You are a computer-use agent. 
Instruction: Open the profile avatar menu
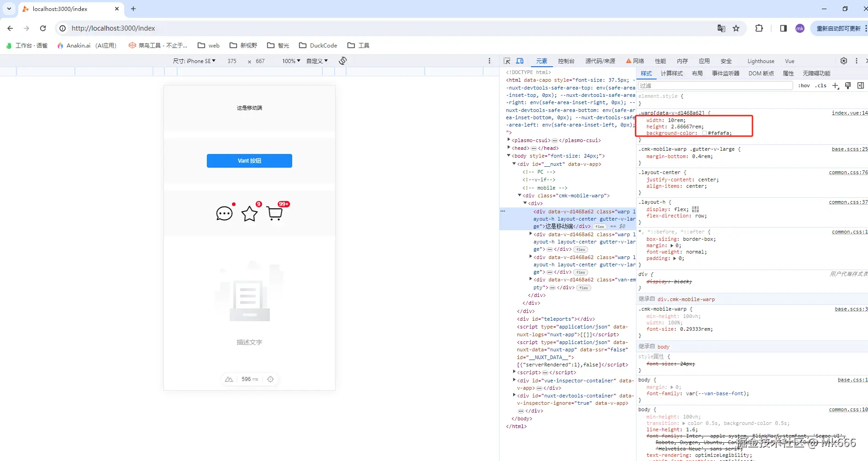pyautogui.click(x=800, y=28)
